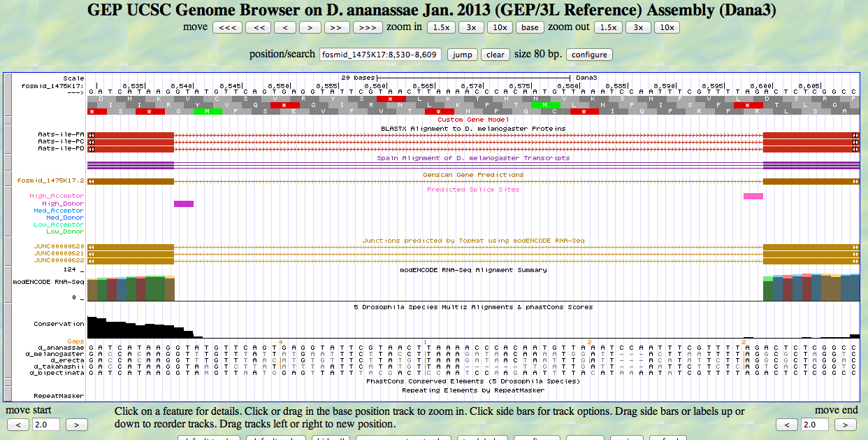Focus the position/search text field
Viewport: 868px width, 440px height.
tap(380, 55)
